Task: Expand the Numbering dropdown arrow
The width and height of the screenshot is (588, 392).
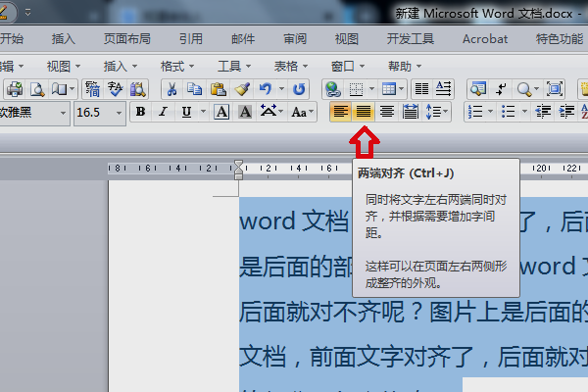Action: click(490, 112)
